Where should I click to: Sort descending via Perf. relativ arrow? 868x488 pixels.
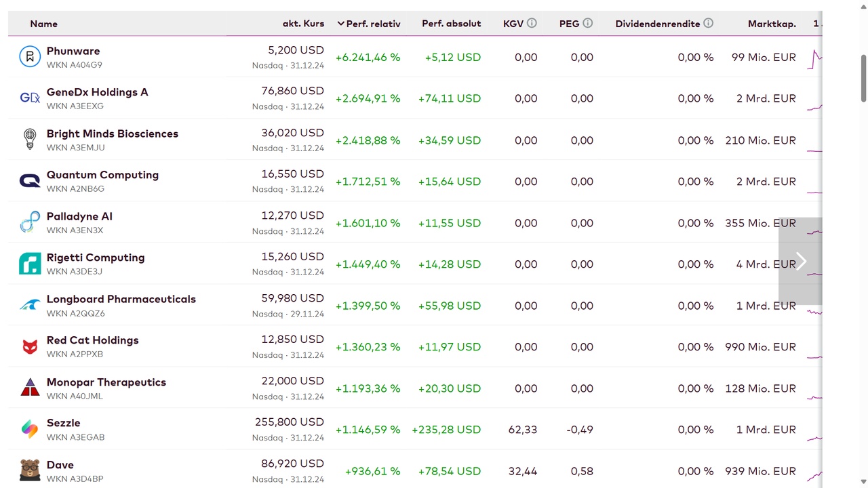coord(340,24)
